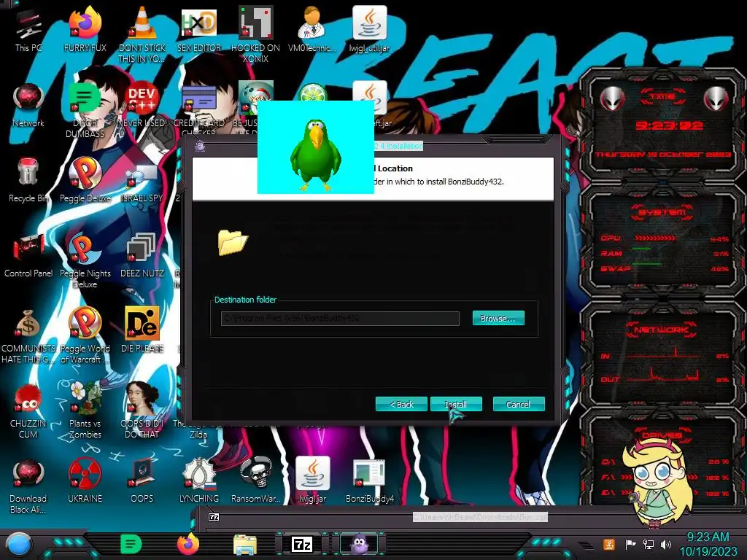
Task: Launch Peggle Nights Deluxe shortcut
Action: point(85,260)
